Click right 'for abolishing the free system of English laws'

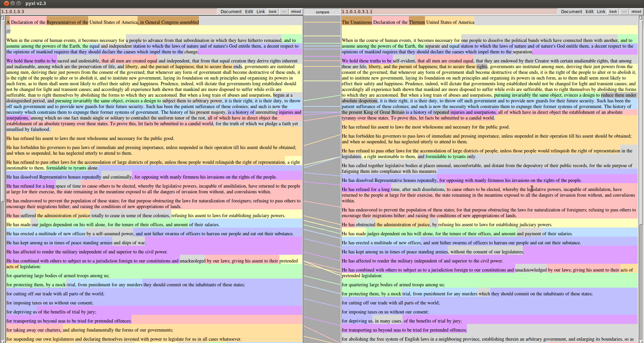tap(488, 339)
